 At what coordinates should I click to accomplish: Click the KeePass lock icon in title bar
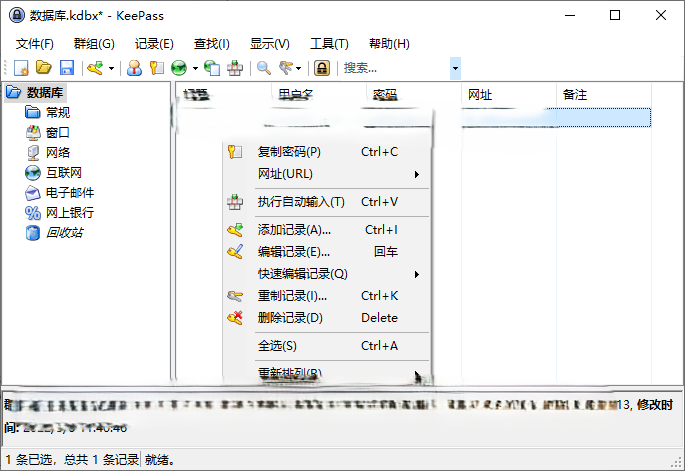(17, 15)
